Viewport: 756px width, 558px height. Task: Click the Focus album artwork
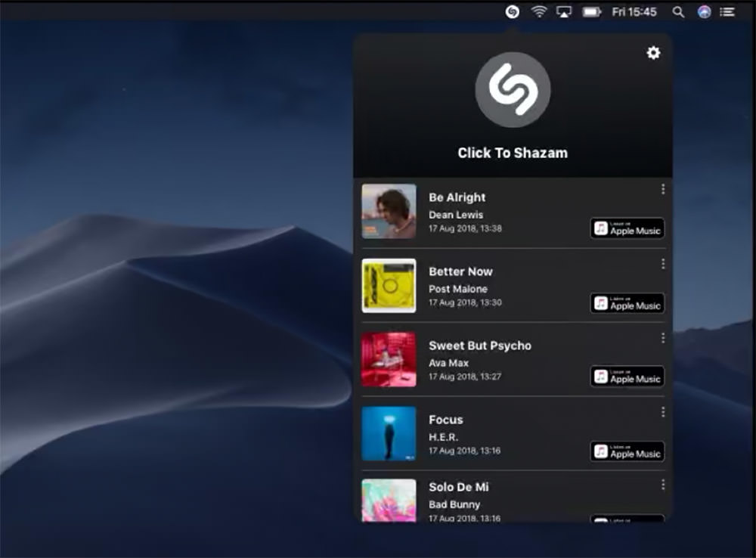(x=389, y=433)
